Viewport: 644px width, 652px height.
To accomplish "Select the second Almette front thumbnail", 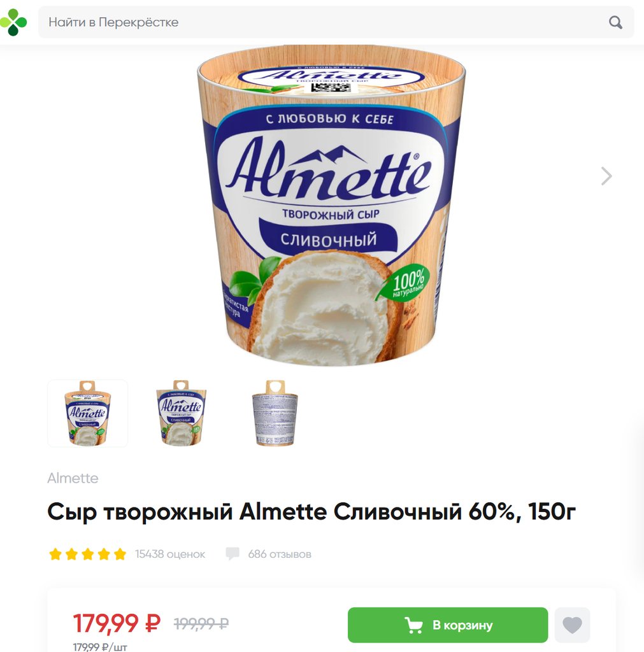I will click(x=181, y=413).
